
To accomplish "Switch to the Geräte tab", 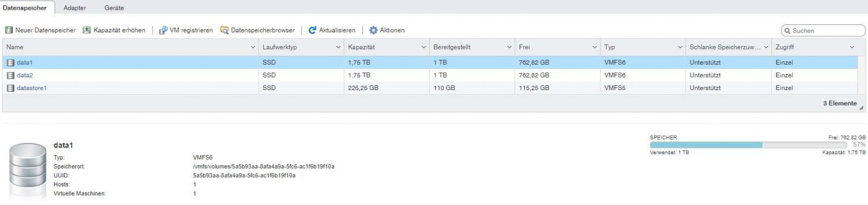I will tap(114, 8).
